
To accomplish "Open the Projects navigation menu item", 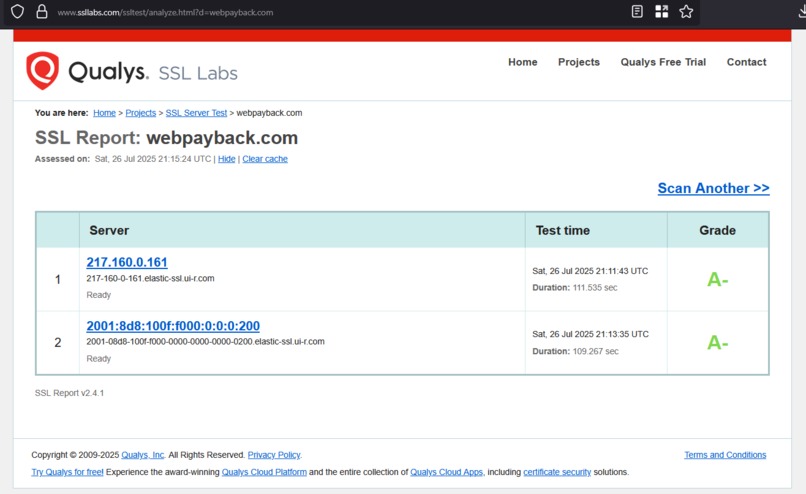I will [x=579, y=62].
